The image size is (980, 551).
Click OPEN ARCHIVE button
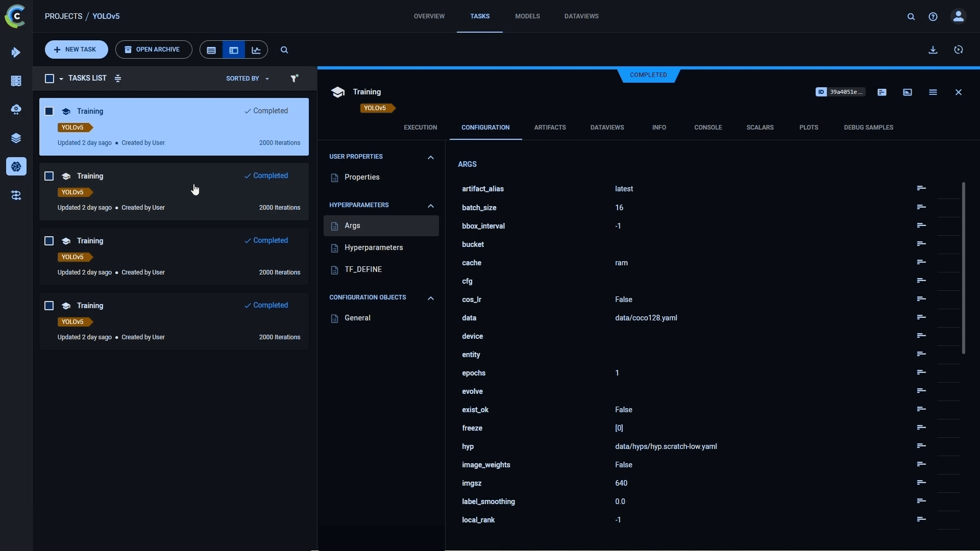point(154,49)
